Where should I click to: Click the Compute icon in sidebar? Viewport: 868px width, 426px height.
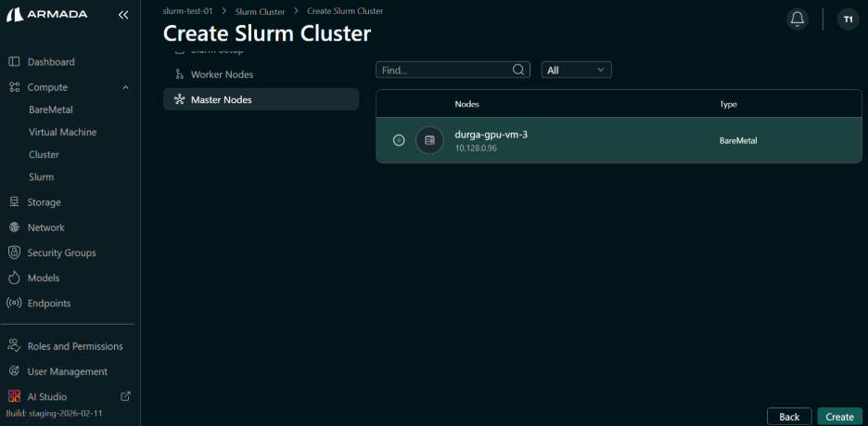pyautogui.click(x=15, y=87)
